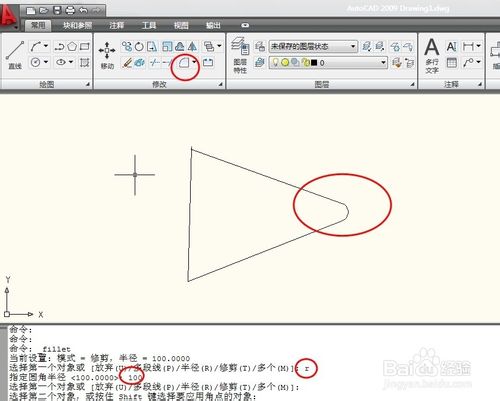Screen dimensions: 500x401
Task: Expand the Draw (绘图) panel title bar
Action: [x=47, y=84]
